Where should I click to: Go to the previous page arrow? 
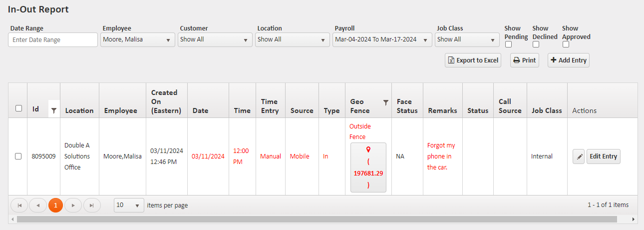click(x=37, y=205)
